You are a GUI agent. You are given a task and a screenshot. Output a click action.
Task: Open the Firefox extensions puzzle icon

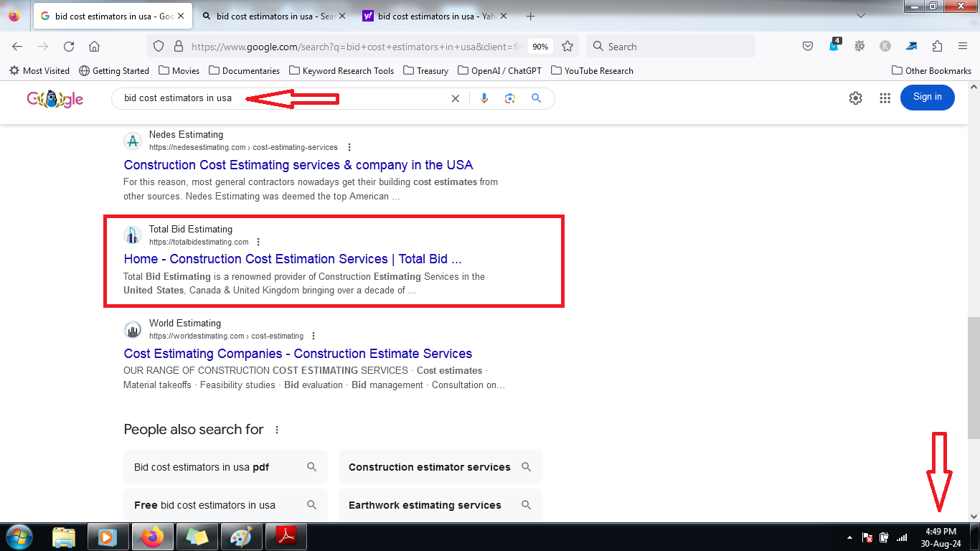[937, 47]
